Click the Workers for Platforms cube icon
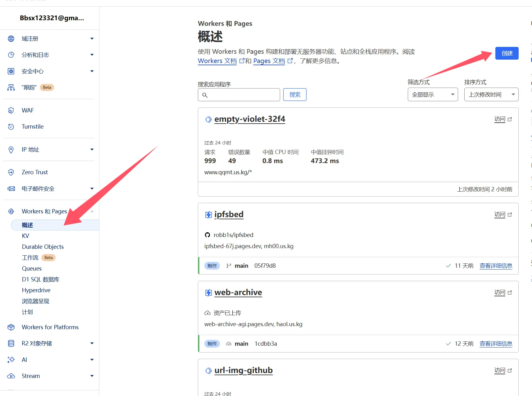 click(x=11, y=327)
